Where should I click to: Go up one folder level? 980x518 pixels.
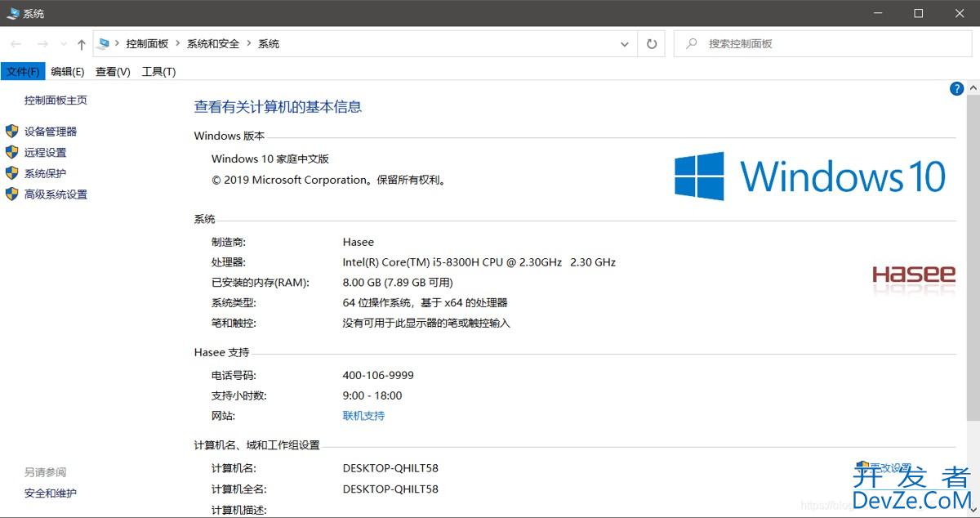[81, 44]
